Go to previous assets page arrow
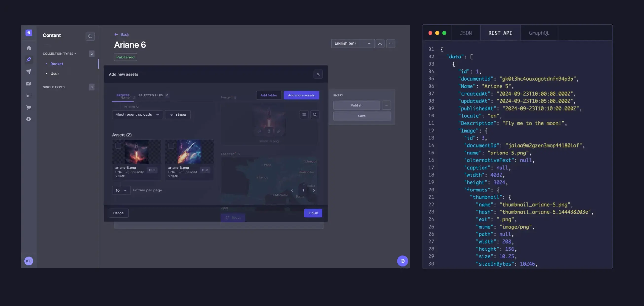 292,191
